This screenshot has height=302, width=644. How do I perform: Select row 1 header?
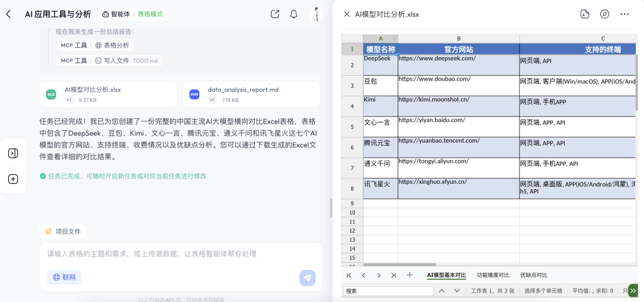352,50
